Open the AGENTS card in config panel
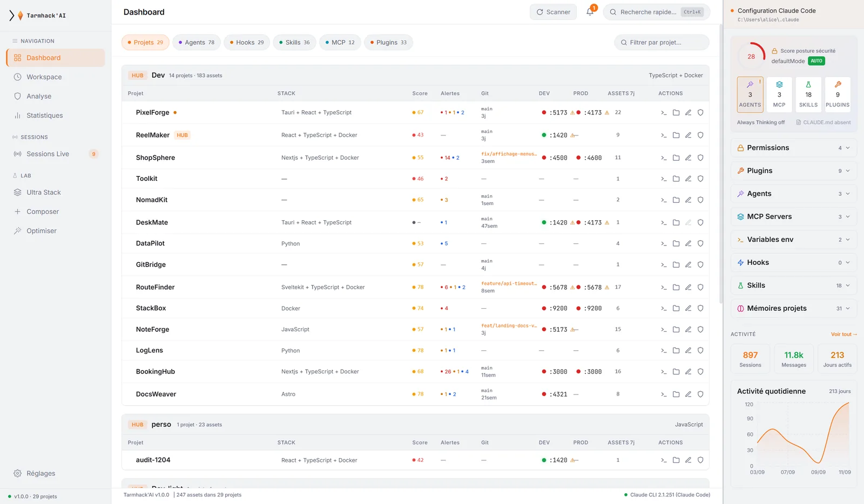The width and height of the screenshot is (864, 504). [750, 94]
